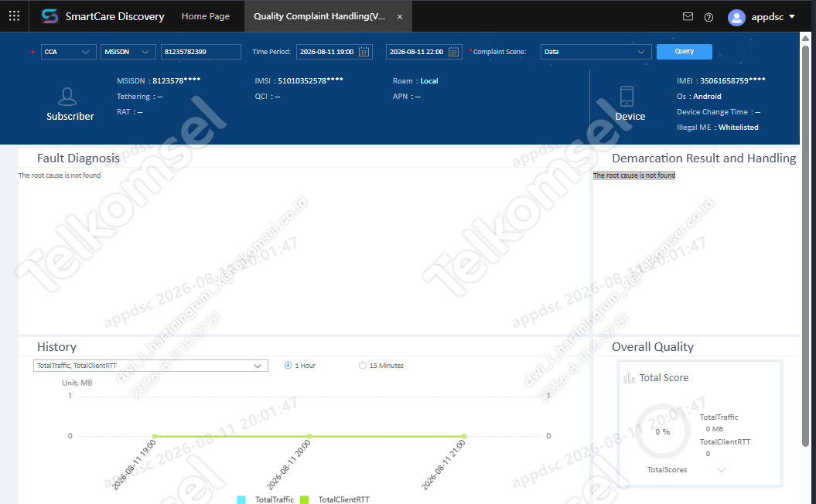Click the scrollbar up arrow
Viewport: 816px width, 504px height.
[x=806, y=39]
